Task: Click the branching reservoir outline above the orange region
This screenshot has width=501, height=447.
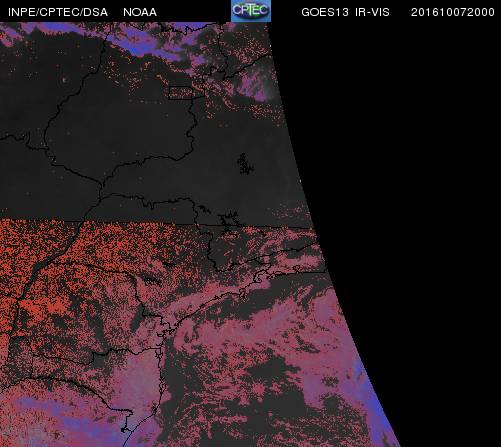Action: click(x=229, y=220)
